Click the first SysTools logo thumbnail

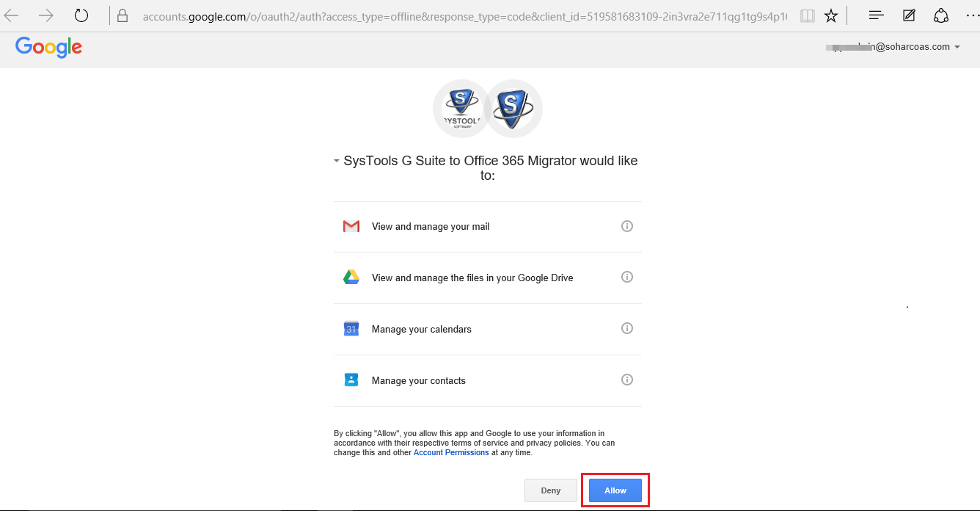pyautogui.click(x=461, y=109)
